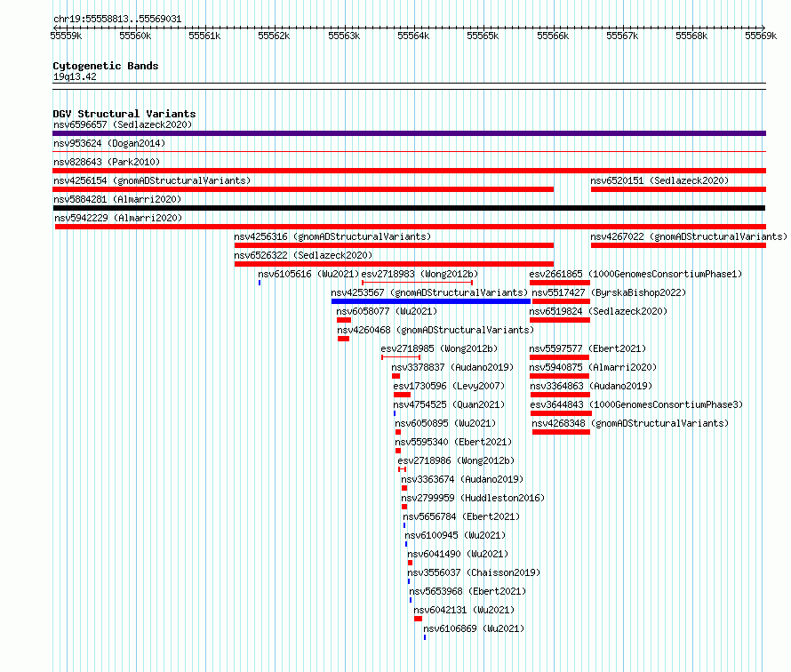Click nsv5517427 (ByrskaBishop2022) label
Viewport: 791px width, 672px height.
(609, 292)
